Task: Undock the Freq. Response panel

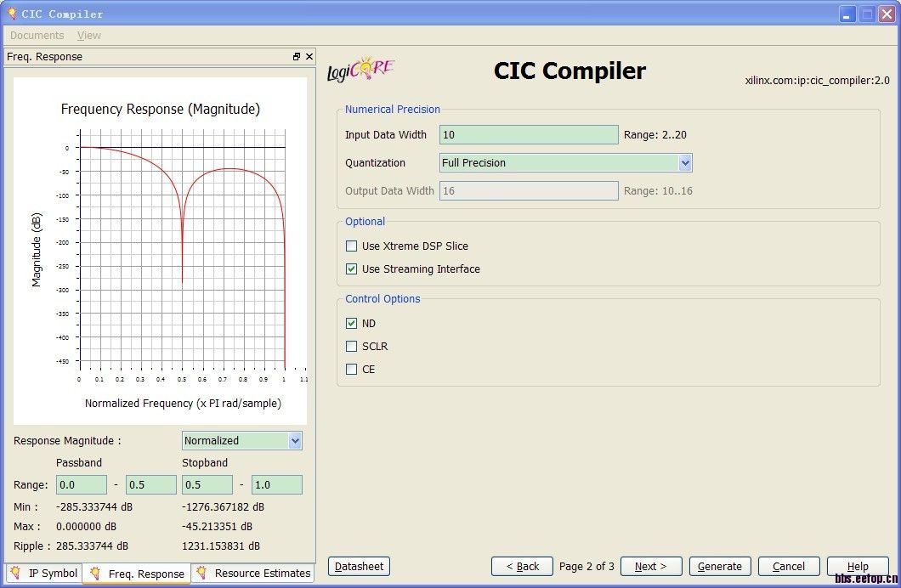Action: [297, 56]
